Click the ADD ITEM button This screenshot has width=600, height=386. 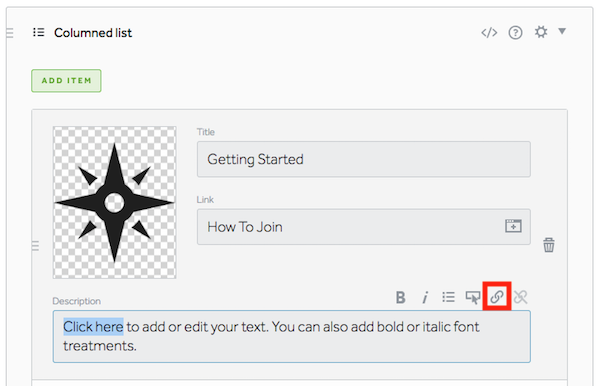tap(66, 81)
